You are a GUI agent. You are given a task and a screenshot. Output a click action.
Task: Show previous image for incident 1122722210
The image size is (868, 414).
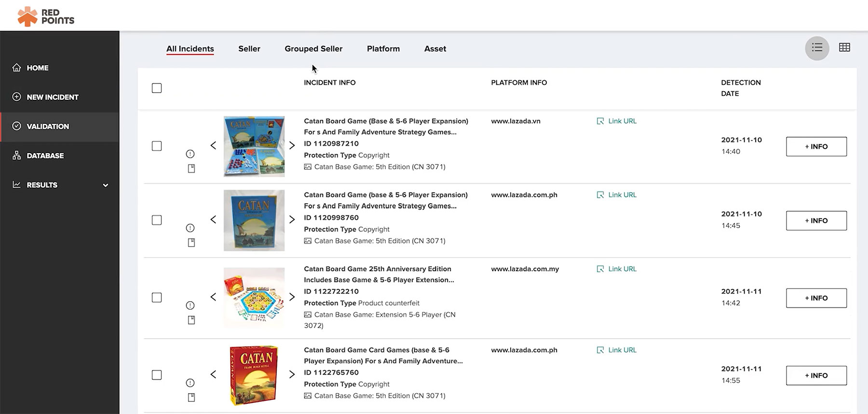coord(213,297)
